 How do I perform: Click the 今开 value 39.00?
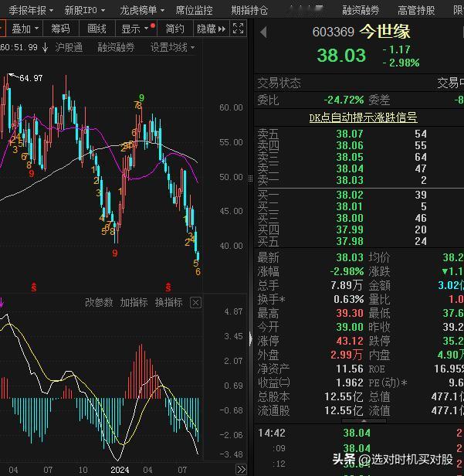click(350, 327)
